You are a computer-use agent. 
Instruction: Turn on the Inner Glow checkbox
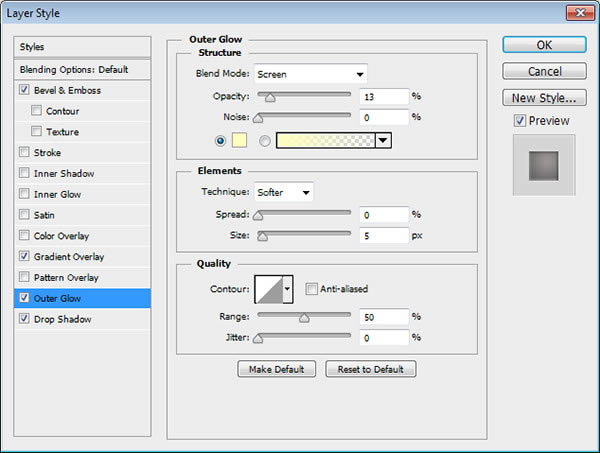click(x=24, y=194)
